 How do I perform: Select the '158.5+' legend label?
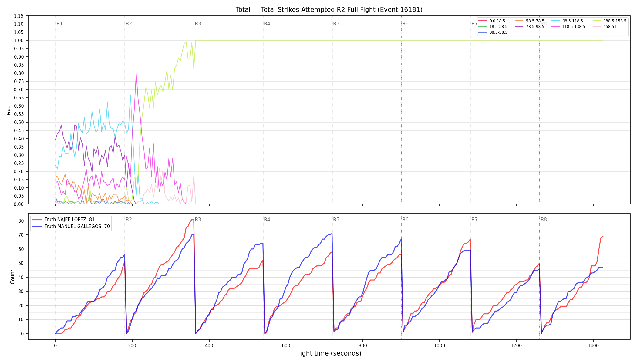pyautogui.click(x=610, y=27)
